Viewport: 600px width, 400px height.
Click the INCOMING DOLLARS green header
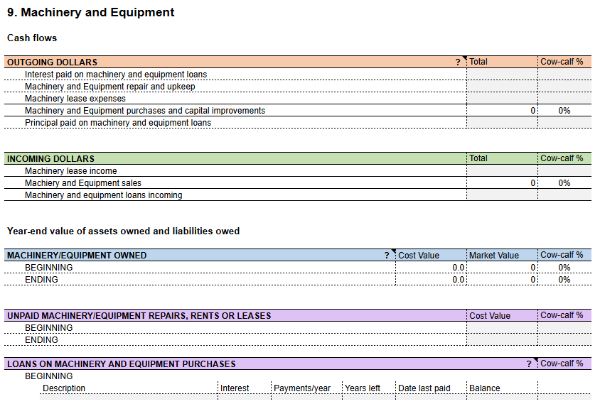coord(230,159)
